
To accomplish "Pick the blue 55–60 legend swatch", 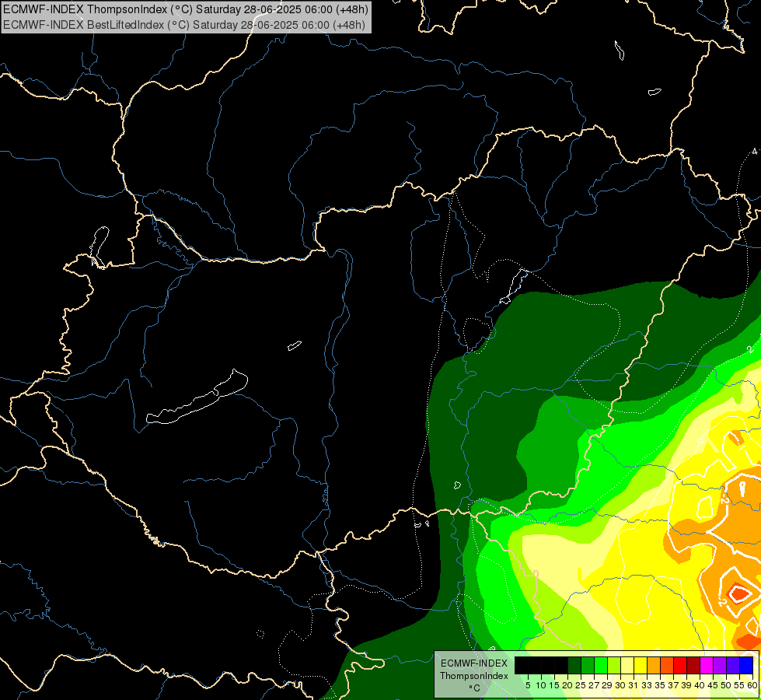I will (x=746, y=665).
